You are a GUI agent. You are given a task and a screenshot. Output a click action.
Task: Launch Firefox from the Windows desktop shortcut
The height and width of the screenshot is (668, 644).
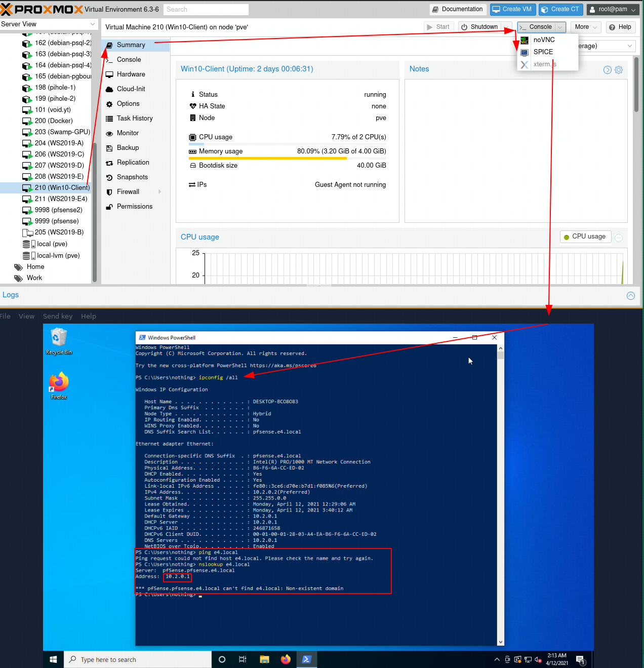click(x=59, y=385)
